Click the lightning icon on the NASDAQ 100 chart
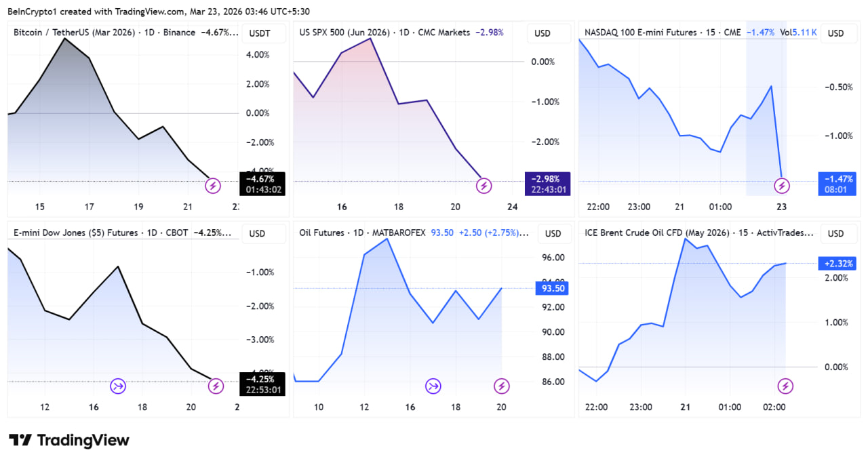Image resolution: width=868 pixels, height=463 pixels. coord(782,185)
